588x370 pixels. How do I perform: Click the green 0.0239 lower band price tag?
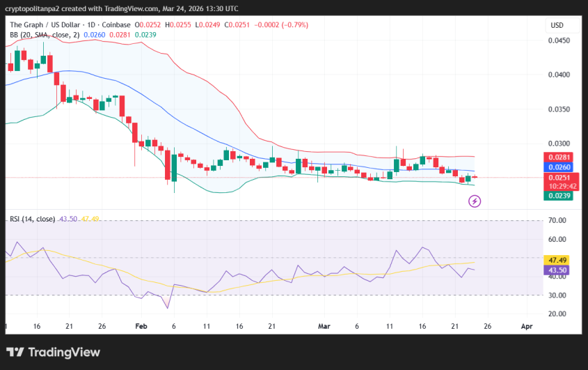560,196
